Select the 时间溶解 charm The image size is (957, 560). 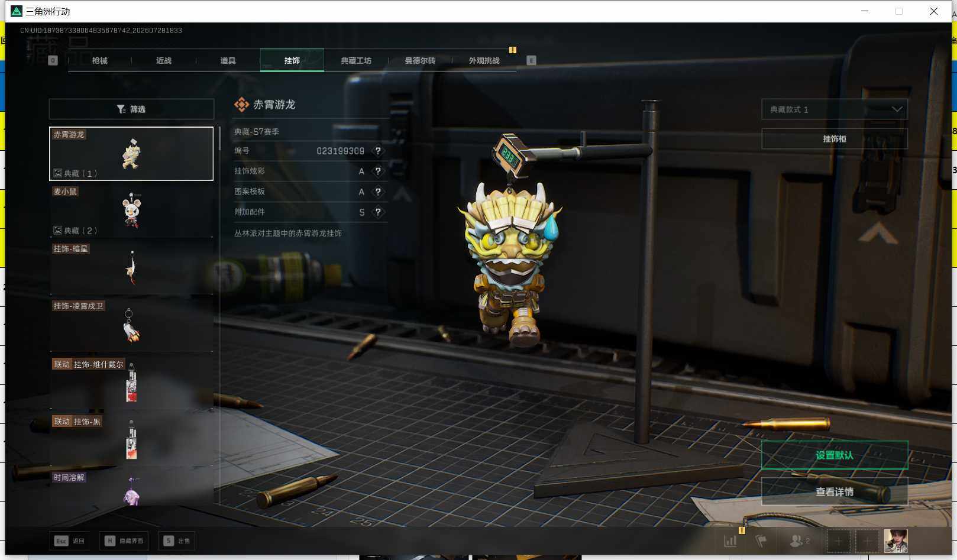tap(131, 488)
